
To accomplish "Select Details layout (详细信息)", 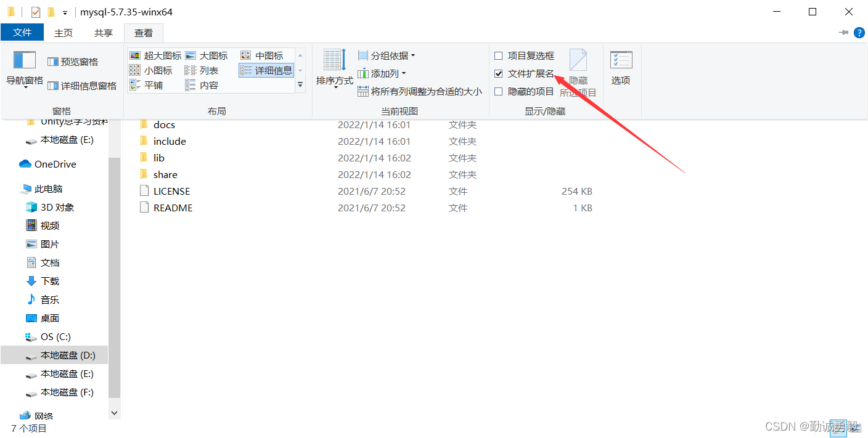I will point(266,70).
